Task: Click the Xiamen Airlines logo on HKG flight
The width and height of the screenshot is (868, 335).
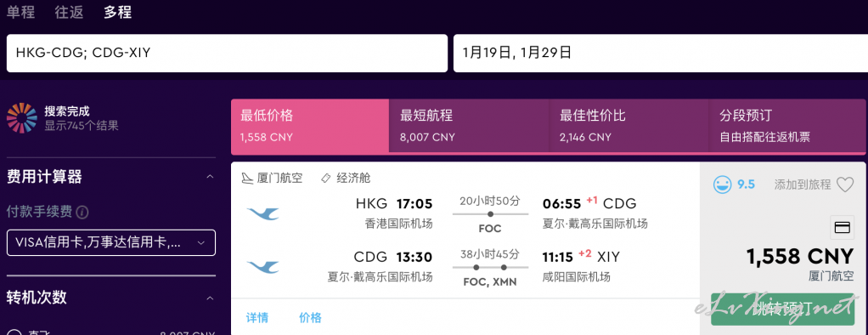Action: pos(262,213)
